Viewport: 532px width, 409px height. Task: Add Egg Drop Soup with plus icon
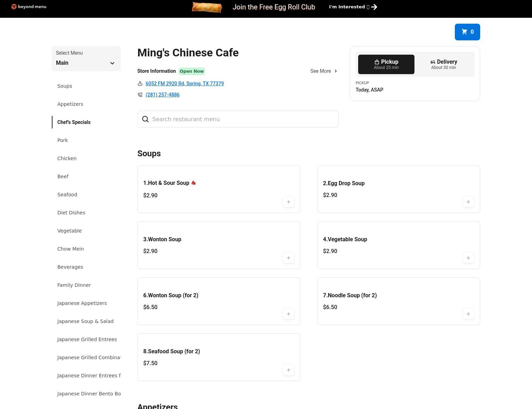pyautogui.click(x=468, y=202)
